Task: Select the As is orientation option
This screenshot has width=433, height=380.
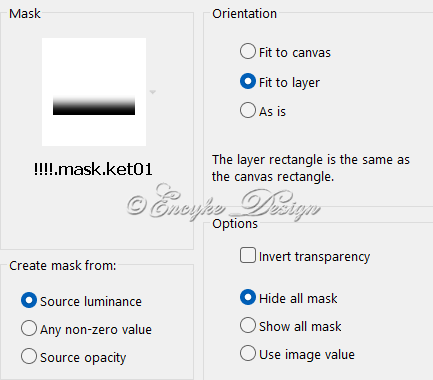Action: click(248, 110)
